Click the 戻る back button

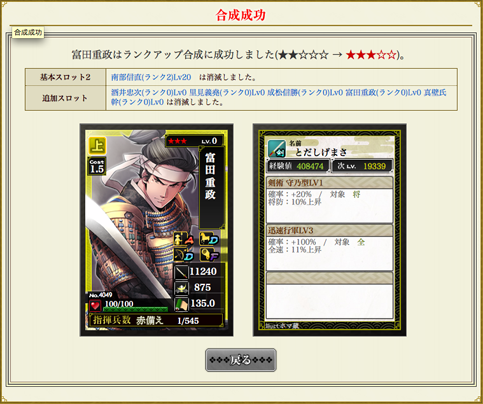[x=241, y=360]
